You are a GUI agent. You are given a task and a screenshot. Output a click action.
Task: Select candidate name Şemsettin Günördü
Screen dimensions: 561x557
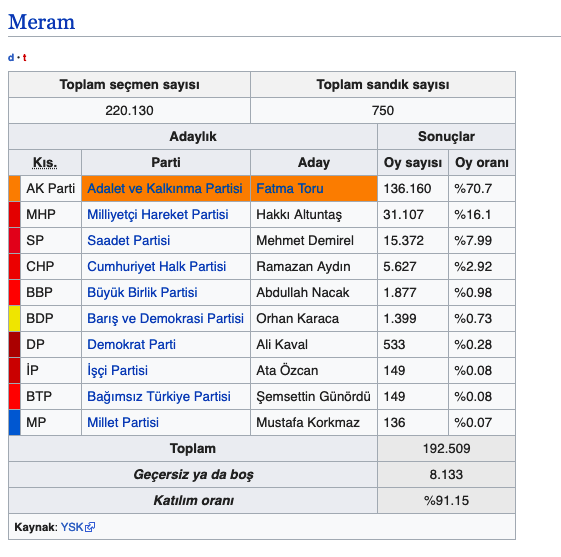313,396
